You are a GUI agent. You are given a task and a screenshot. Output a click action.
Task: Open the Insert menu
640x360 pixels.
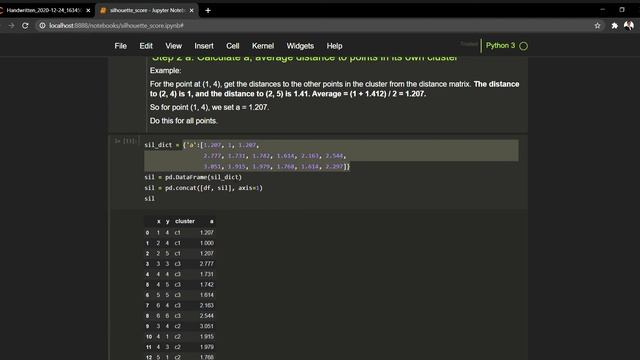204,46
